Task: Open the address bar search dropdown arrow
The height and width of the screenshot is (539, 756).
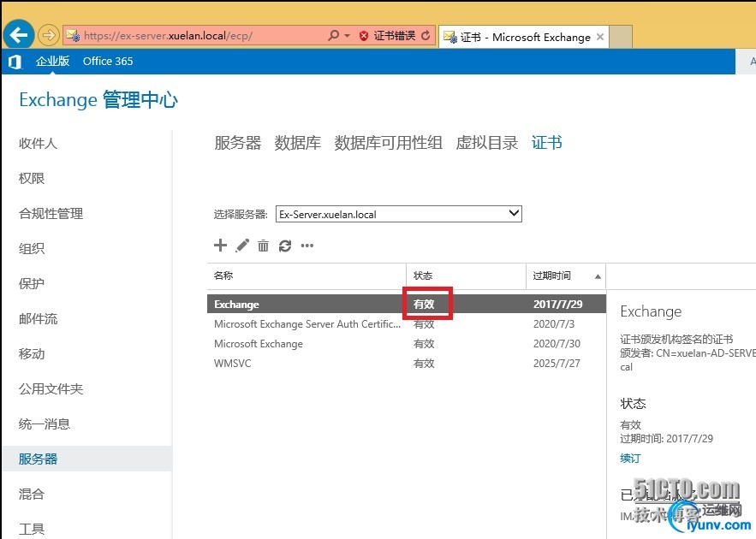Action: click(x=347, y=36)
